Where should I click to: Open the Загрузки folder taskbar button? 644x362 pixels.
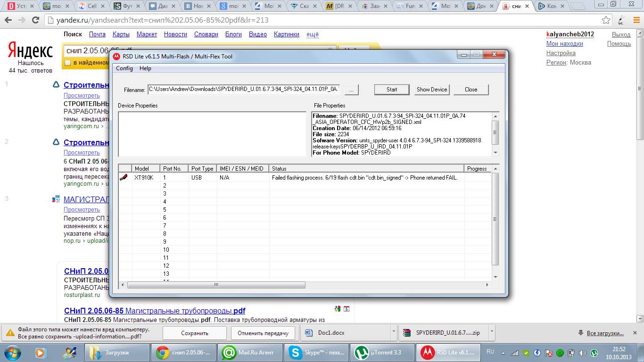116,352
